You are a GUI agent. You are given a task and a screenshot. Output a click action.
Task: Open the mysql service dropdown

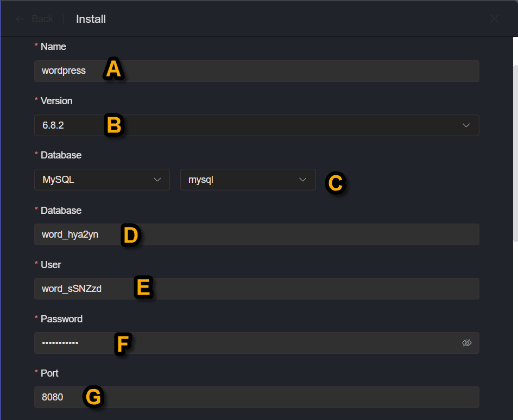248,180
